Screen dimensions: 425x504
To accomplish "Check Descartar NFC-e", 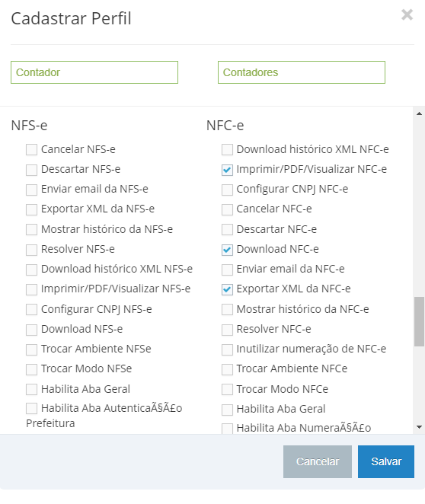I will point(227,229).
